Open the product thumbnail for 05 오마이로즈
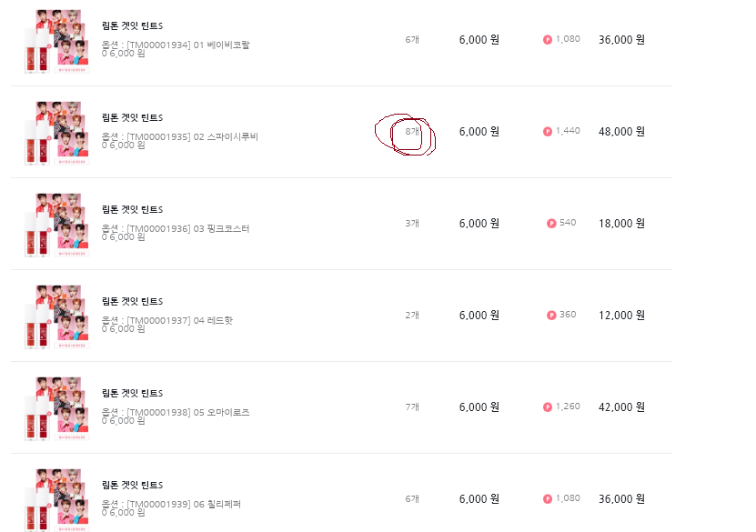 click(x=55, y=408)
